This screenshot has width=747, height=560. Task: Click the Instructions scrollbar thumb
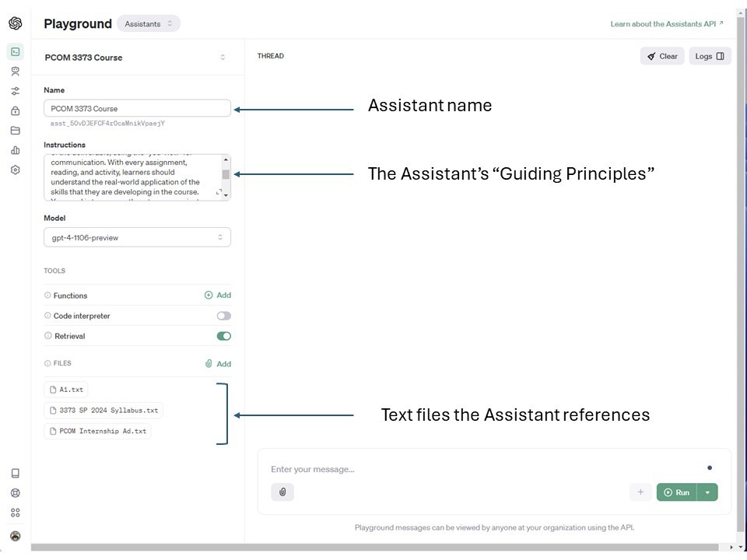point(226,174)
